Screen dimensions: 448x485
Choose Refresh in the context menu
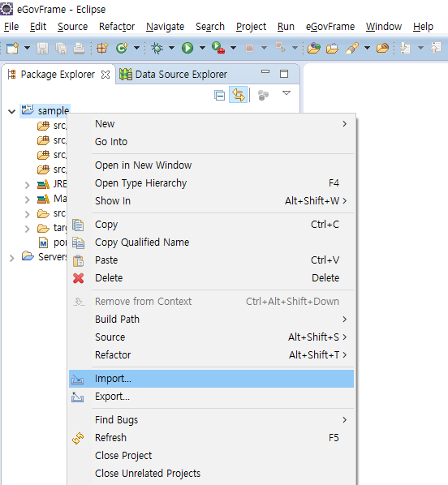(212, 438)
